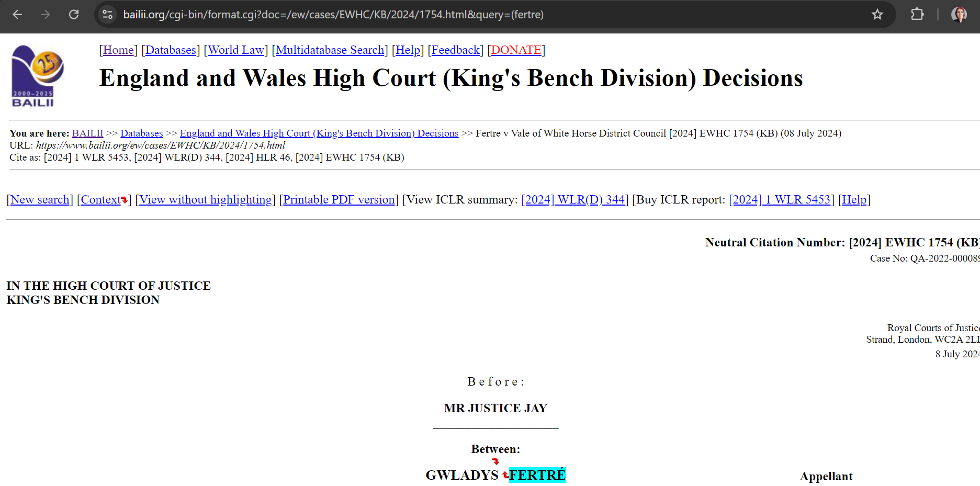
Task: Click the red next-hit arrow before FERTRÉ
Action: [505, 475]
